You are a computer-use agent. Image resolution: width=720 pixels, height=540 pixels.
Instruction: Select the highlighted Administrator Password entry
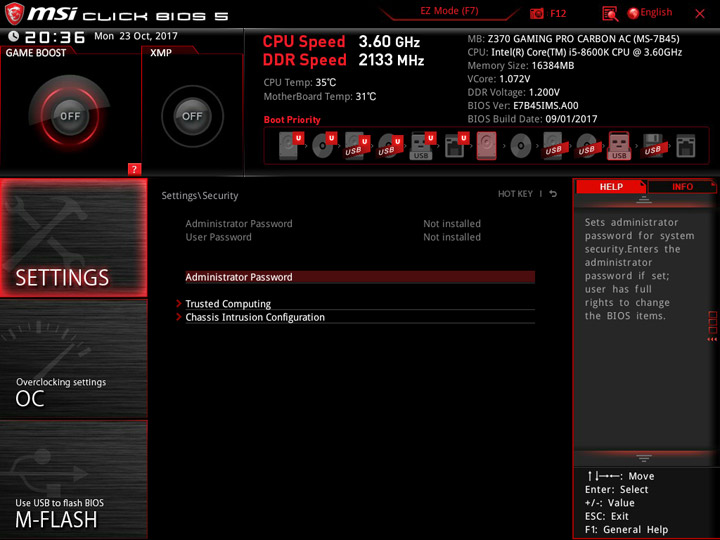360,277
